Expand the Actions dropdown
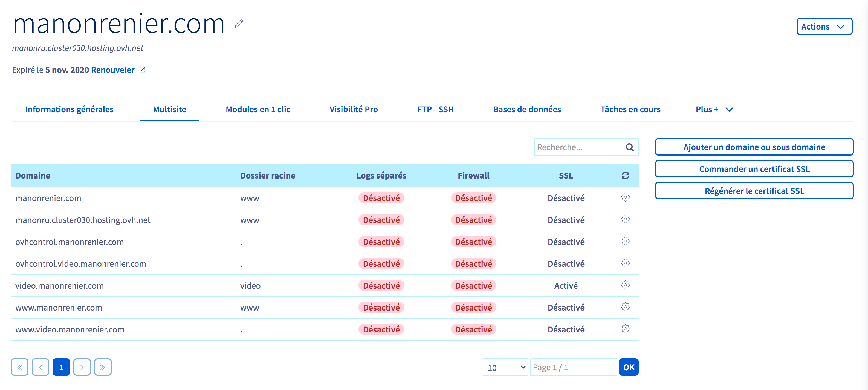Image resolution: width=868 pixels, height=390 pixels. pyautogui.click(x=824, y=27)
